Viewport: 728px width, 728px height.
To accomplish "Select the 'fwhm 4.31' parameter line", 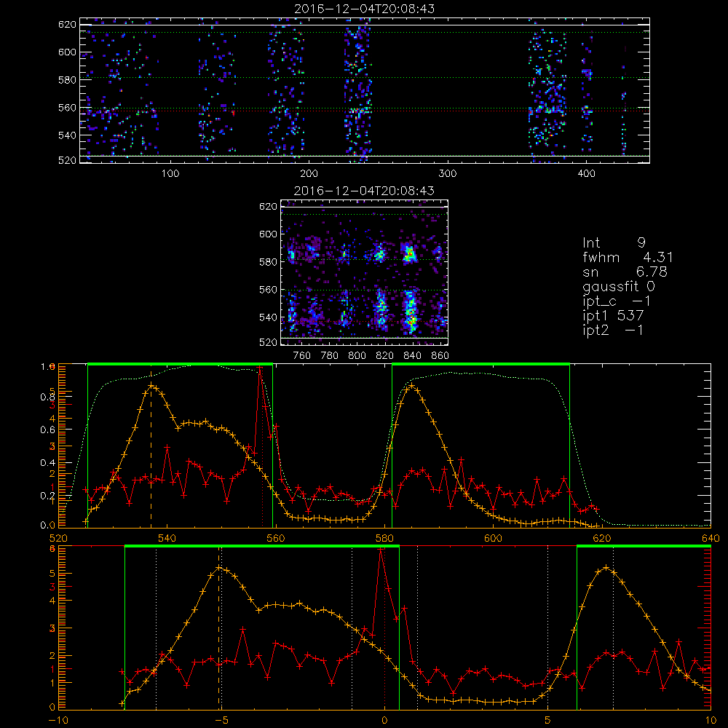I will 628,257.
